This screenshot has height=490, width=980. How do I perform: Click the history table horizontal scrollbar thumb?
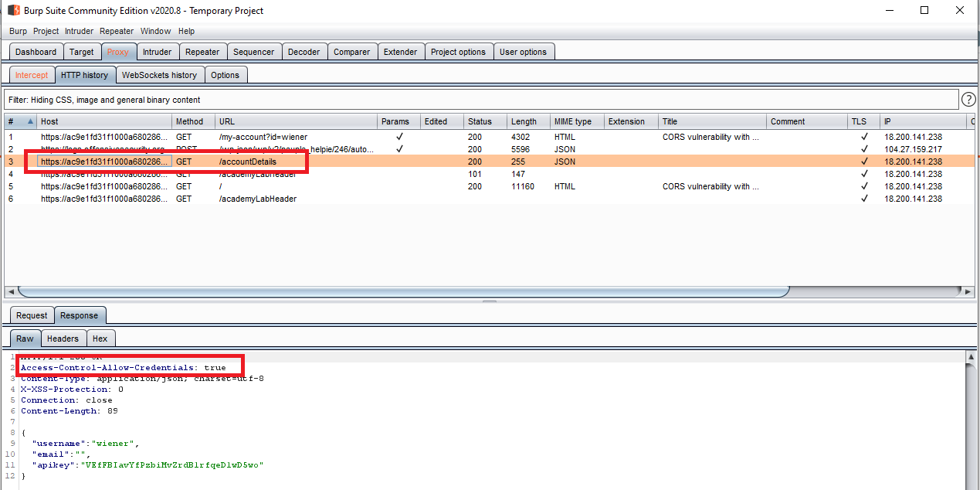coord(403,291)
